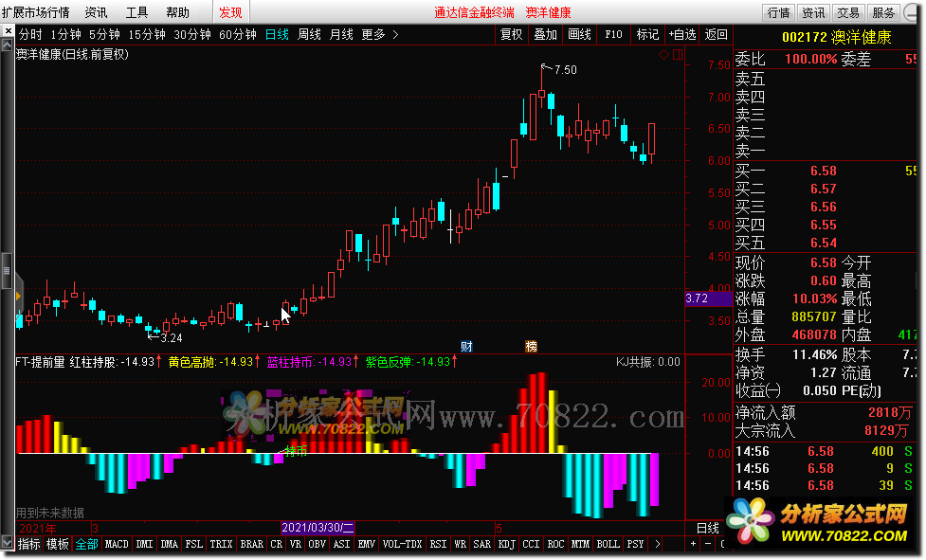Click the 2021/03/30/二 date marker
Image resolution: width=926 pixels, height=560 pixels.
tap(318, 528)
